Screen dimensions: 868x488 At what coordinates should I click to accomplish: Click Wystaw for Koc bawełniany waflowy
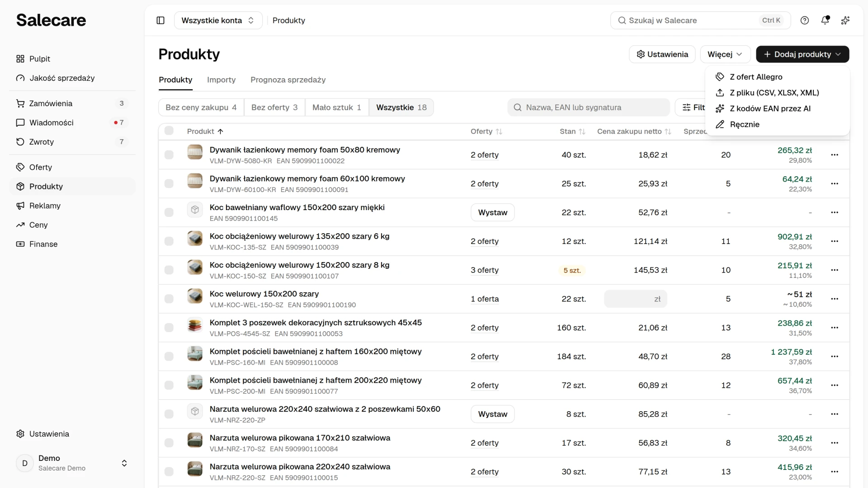(492, 212)
